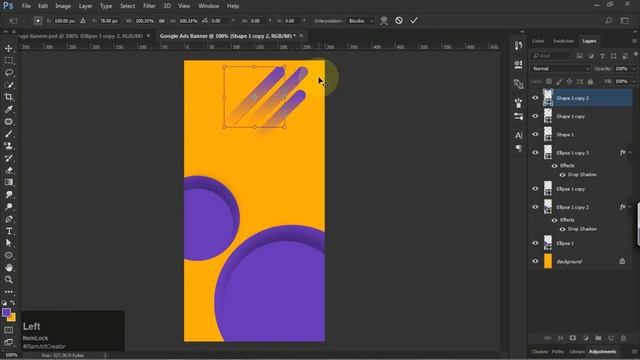Screen dimensions: 640x360
Task: Open the layer filter Kind dropdown
Action: pyautogui.click(x=551, y=56)
